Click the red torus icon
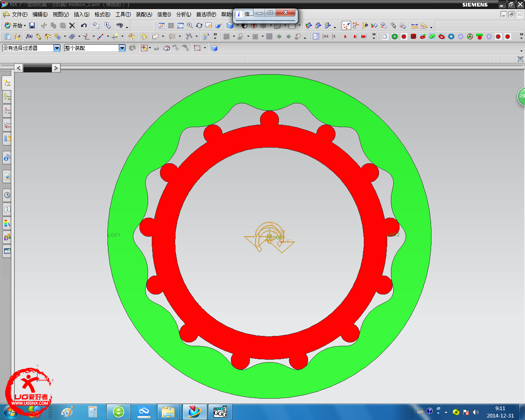The width and height of the screenshot is (525, 420). (442, 37)
